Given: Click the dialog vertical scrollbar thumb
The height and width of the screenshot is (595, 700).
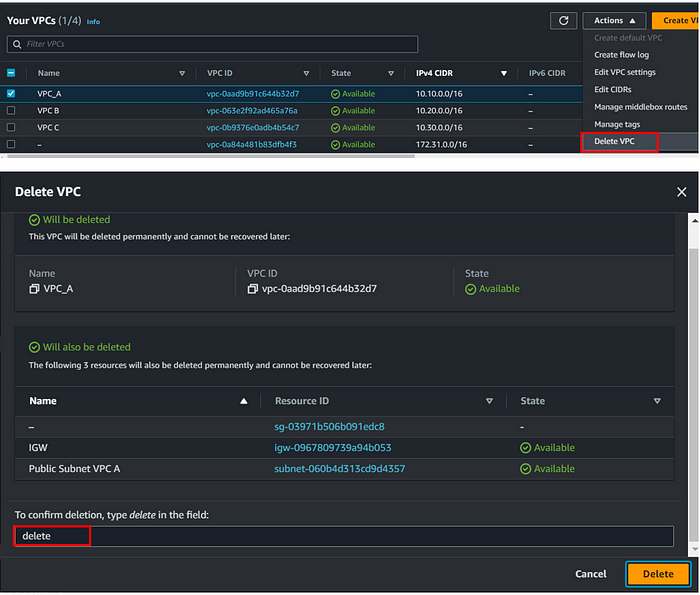Looking at the screenshot, I should [x=694, y=393].
